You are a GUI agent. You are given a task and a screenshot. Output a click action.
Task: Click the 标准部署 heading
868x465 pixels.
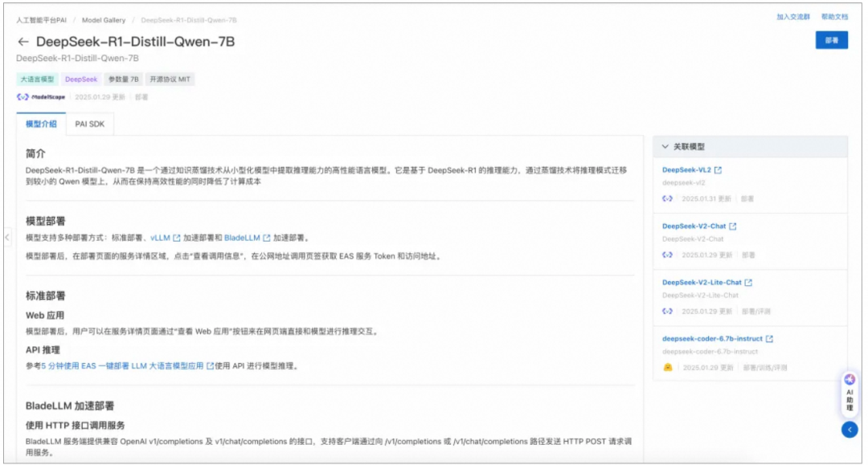point(45,296)
